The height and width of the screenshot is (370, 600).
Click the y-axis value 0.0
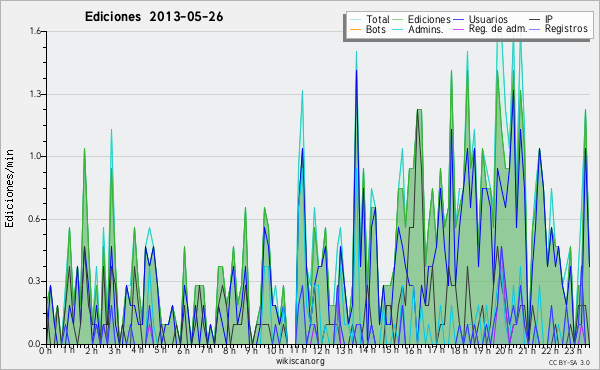(35, 344)
